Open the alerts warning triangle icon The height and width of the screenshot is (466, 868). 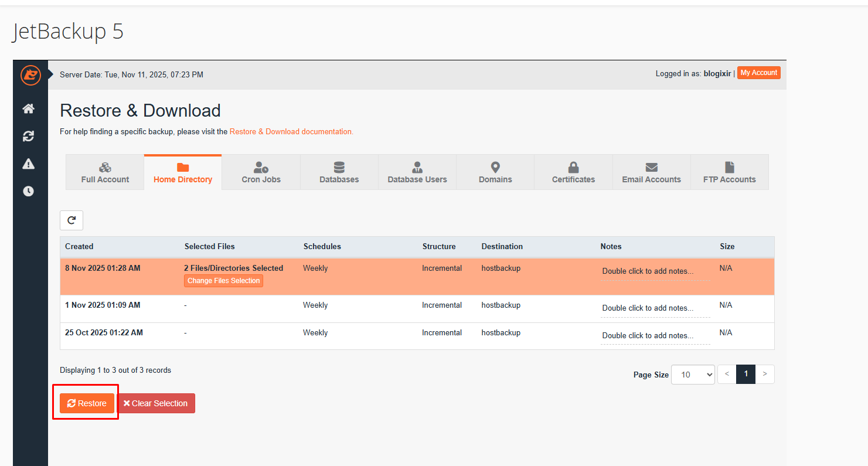click(28, 164)
